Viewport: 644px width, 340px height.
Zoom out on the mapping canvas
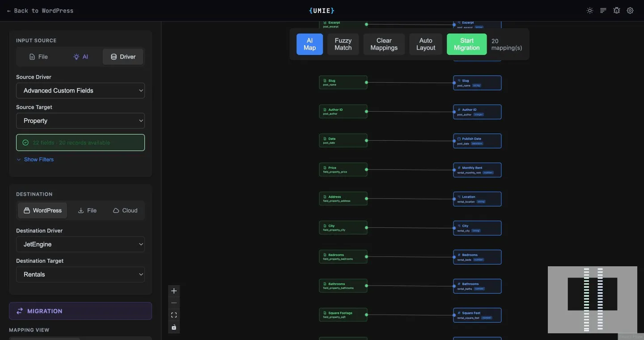[174, 303]
